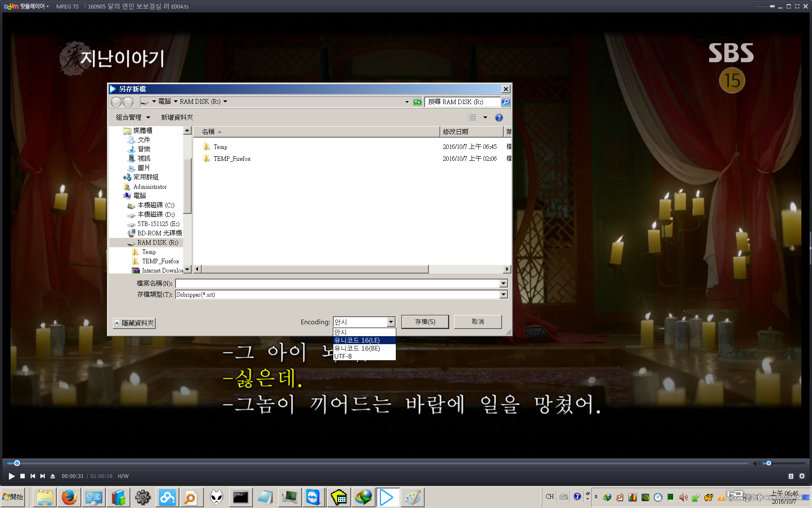Open the 組合管理 organize dropdown

[133, 117]
